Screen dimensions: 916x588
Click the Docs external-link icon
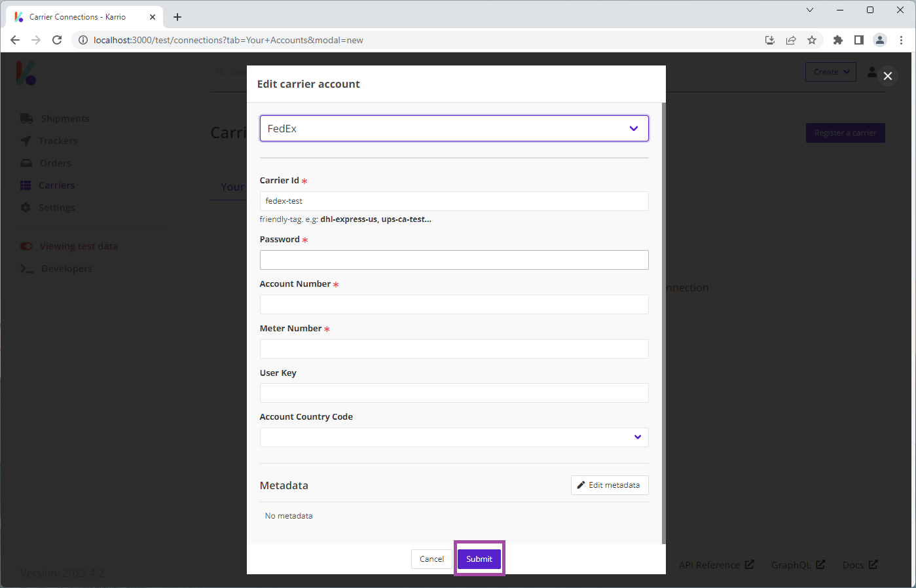(x=873, y=564)
